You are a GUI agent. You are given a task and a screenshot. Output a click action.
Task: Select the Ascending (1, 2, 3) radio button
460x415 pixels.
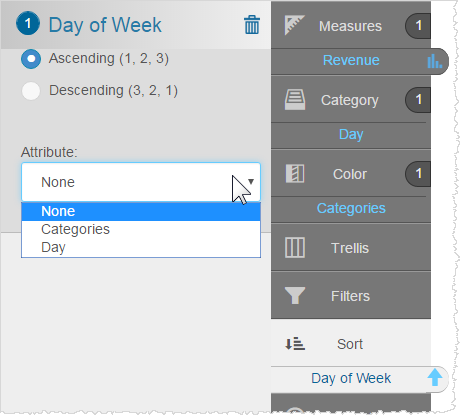pos(31,59)
